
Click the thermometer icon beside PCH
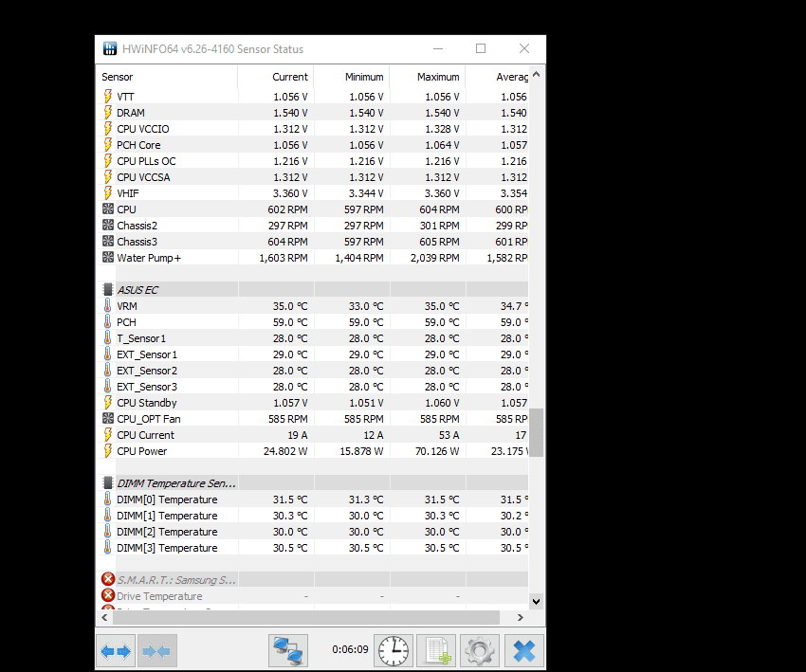(x=107, y=321)
